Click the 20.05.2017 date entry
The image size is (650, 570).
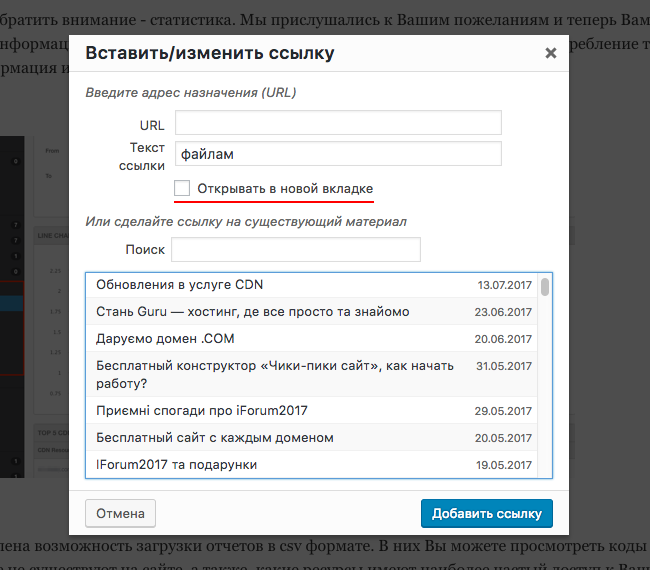(x=504, y=439)
